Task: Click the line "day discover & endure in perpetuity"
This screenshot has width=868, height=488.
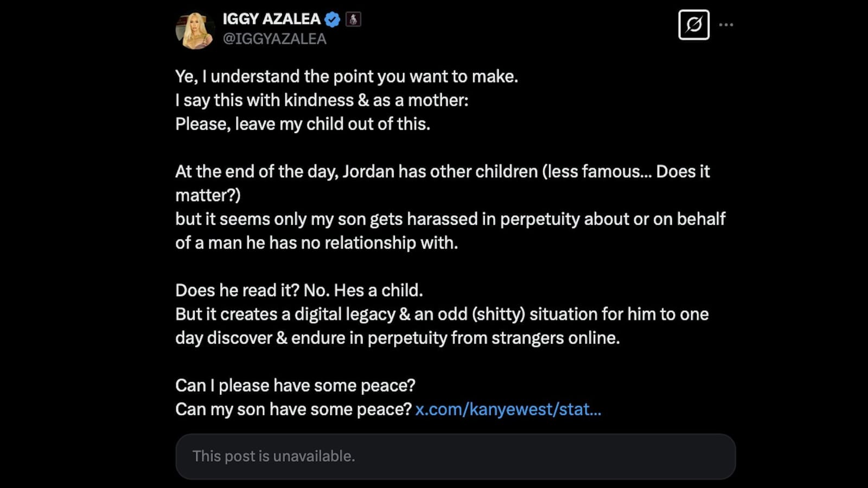Action: 397,338
